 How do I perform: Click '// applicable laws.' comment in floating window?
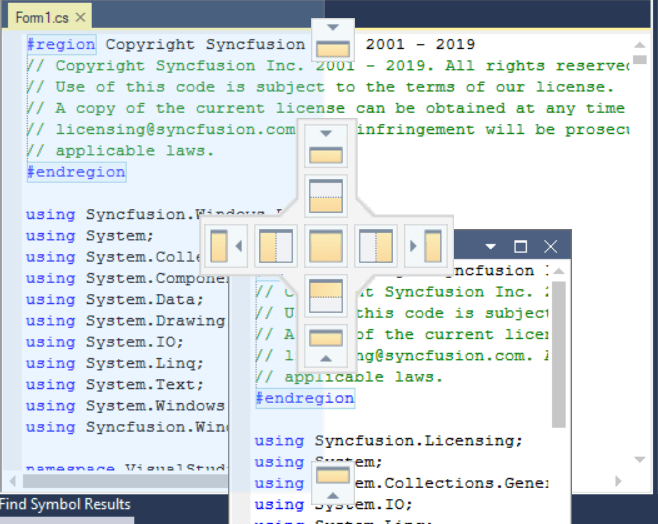(349, 377)
